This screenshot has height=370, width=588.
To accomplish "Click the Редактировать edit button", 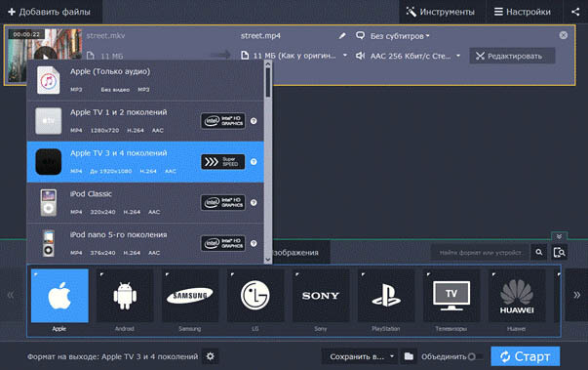I will point(512,56).
